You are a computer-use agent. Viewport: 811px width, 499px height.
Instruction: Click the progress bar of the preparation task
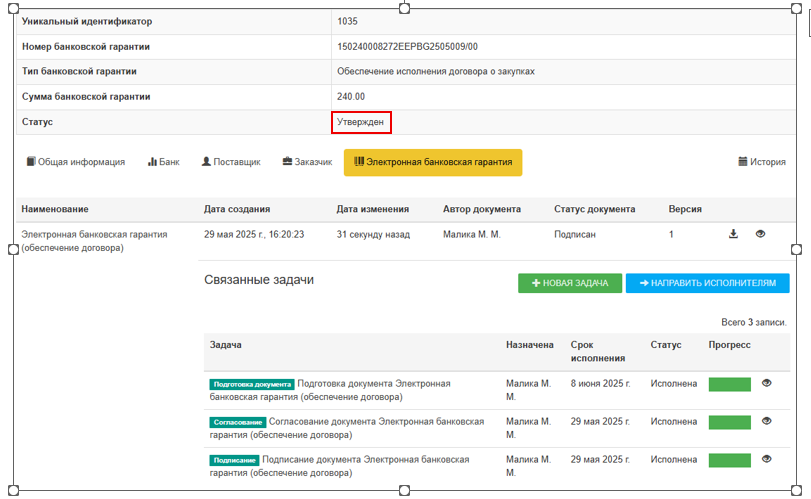click(729, 384)
